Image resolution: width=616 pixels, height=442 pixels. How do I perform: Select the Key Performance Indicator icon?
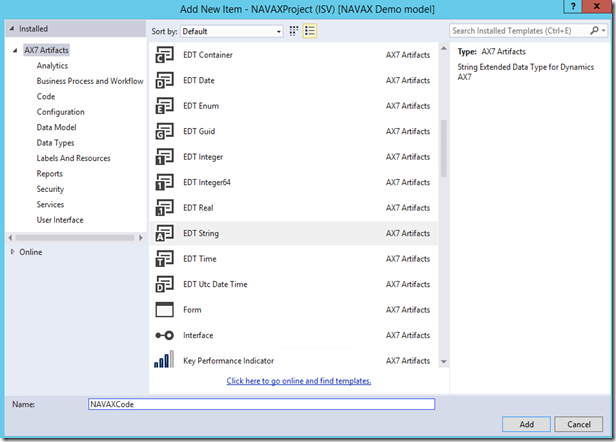(164, 359)
